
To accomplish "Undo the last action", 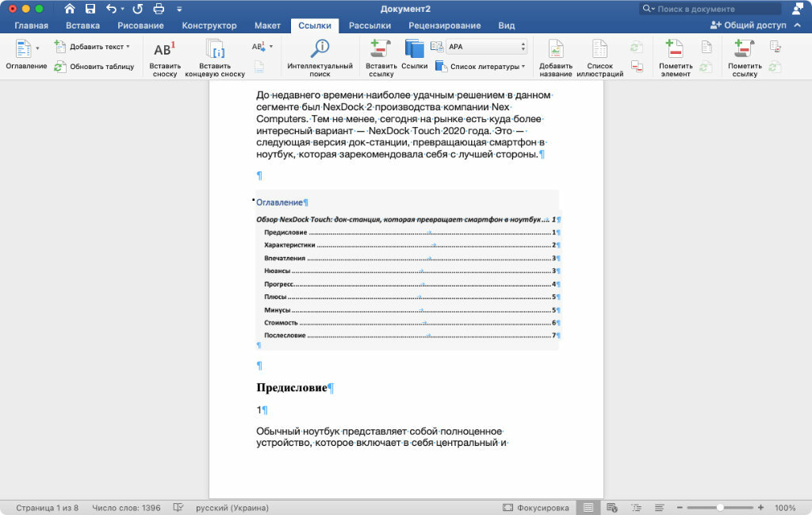I will click(111, 9).
